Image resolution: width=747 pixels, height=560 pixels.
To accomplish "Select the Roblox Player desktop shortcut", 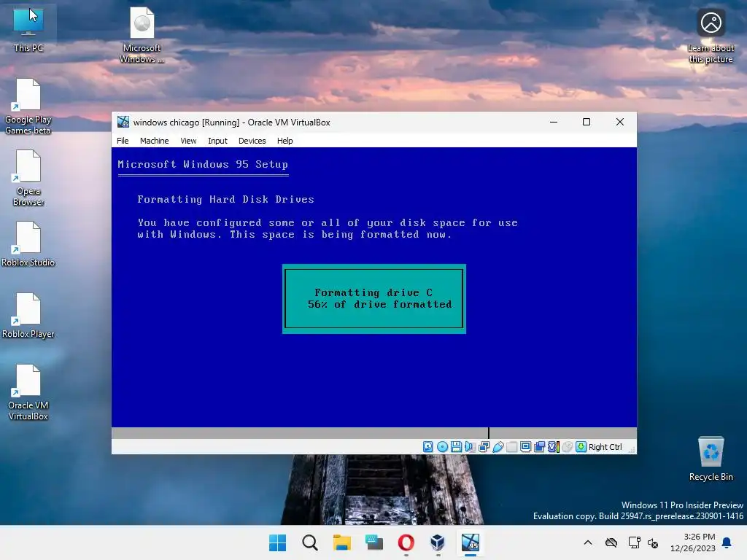I will point(28,315).
